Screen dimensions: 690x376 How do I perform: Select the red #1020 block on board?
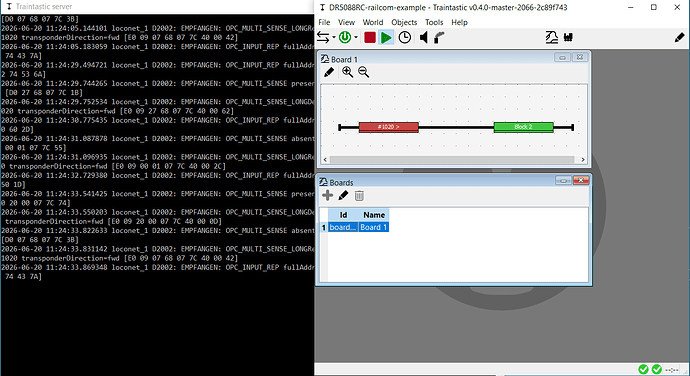coord(389,127)
